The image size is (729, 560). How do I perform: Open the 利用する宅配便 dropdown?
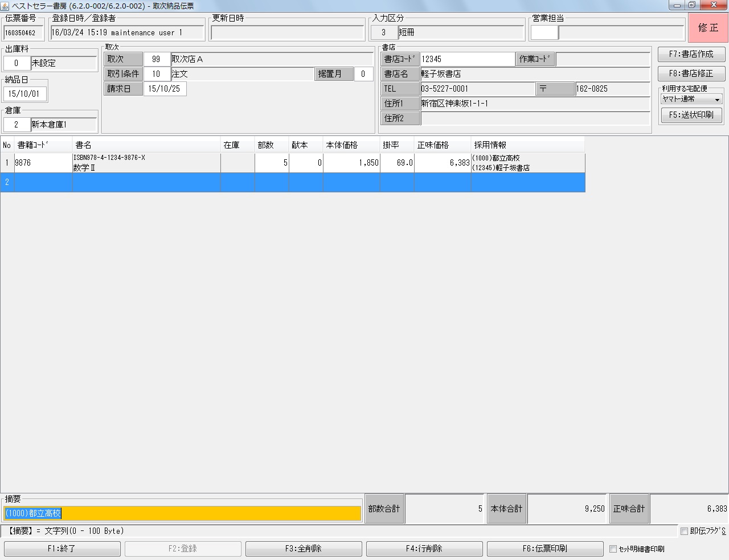[x=691, y=99]
